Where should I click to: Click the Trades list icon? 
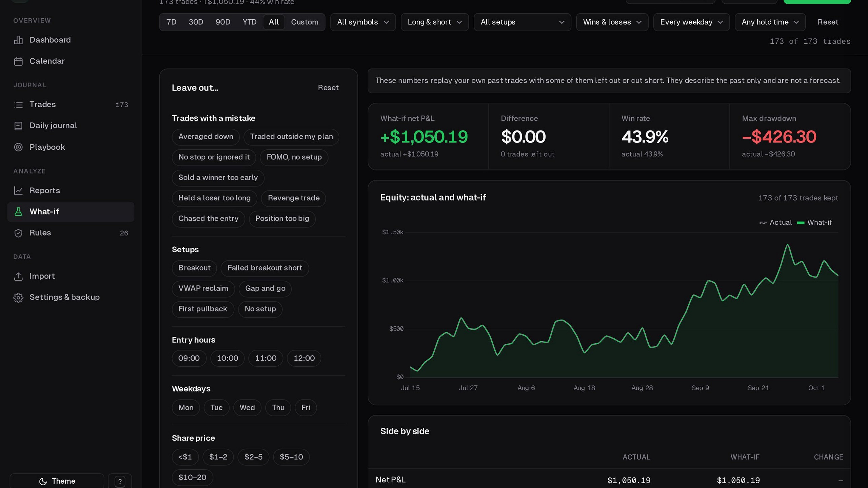(x=18, y=105)
